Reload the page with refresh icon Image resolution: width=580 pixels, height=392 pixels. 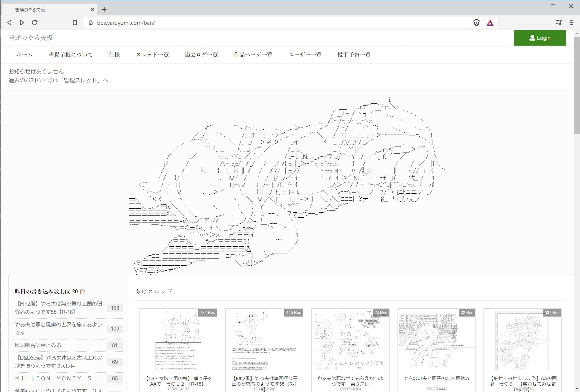click(x=35, y=23)
